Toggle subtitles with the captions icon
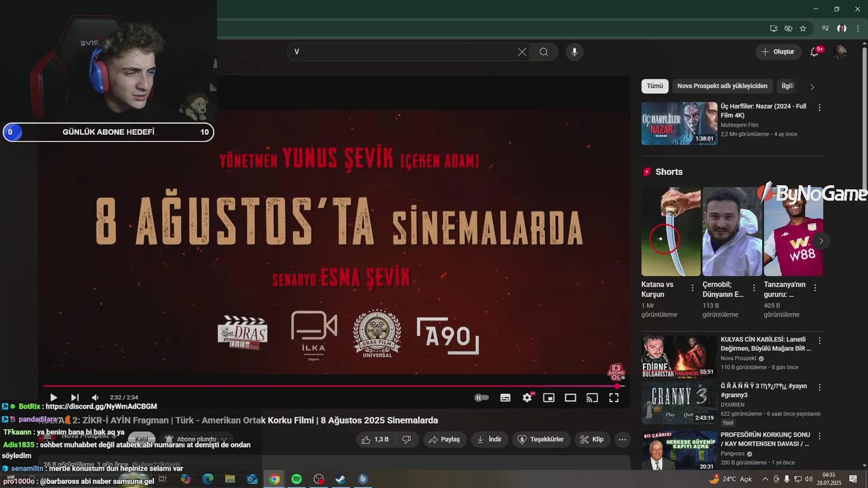This screenshot has height=488, width=868. pos(505,398)
